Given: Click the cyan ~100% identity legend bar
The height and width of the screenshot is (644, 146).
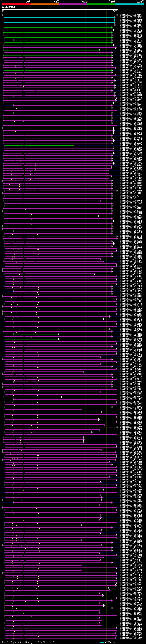Looking at the screenshot, I should pos(130,4).
